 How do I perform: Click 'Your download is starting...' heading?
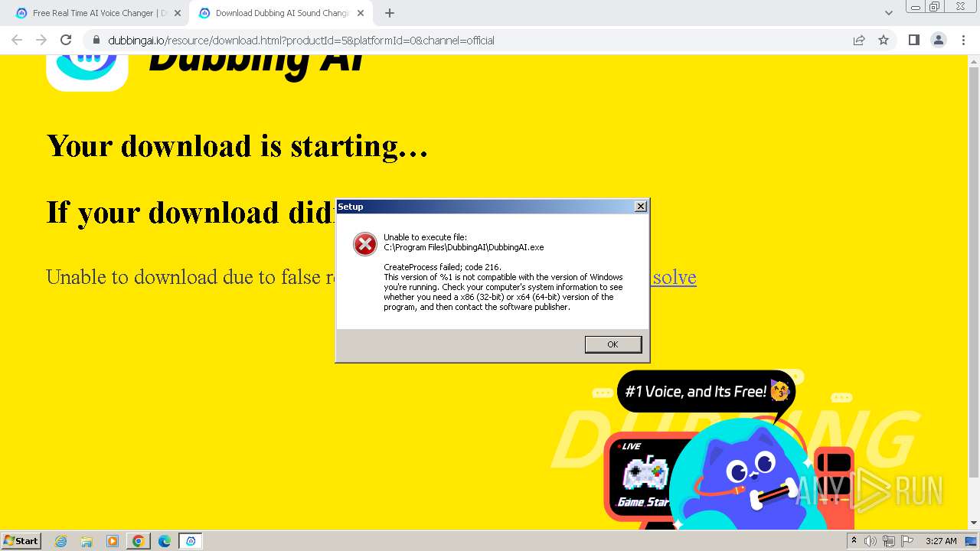pyautogui.click(x=237, y=145)
